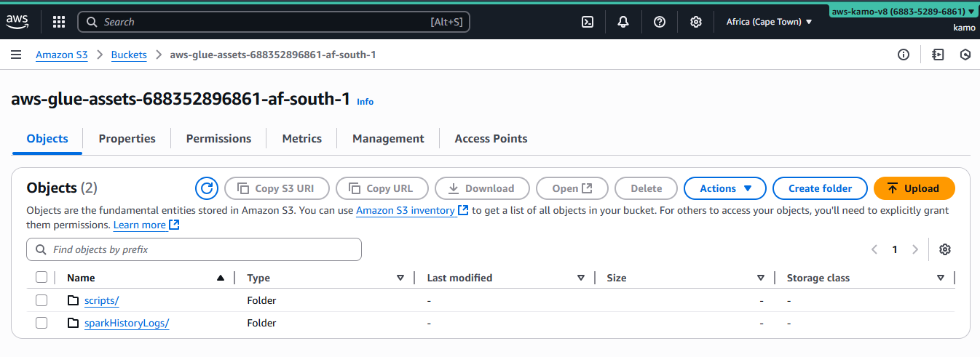Open the Africa (Cape Town) region dropdown
980x357 pixels.
[x=769, y=22]
